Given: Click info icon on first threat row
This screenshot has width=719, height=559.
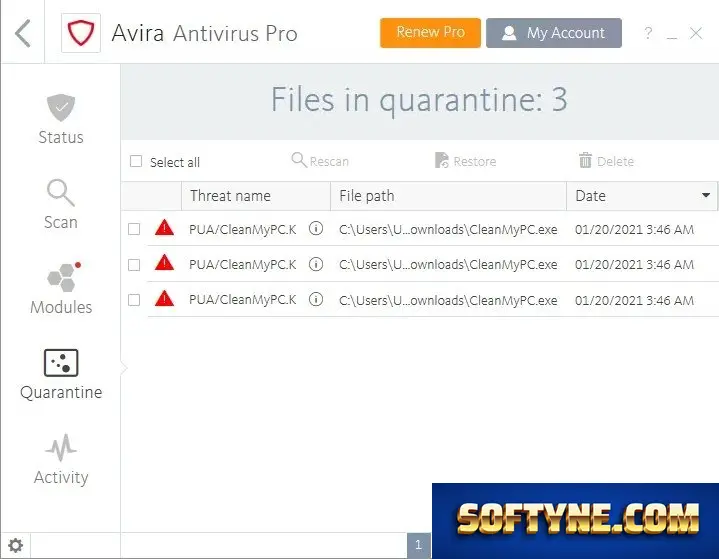Looking at the screenshot, I should click(316, 228).
